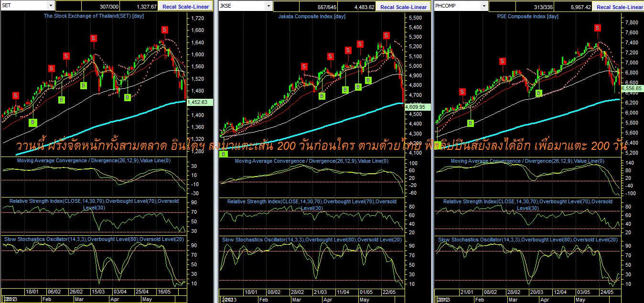The image size is (644, 303).
Task: Click the 15/03 date on SET time axis
Action: [98, 292]
